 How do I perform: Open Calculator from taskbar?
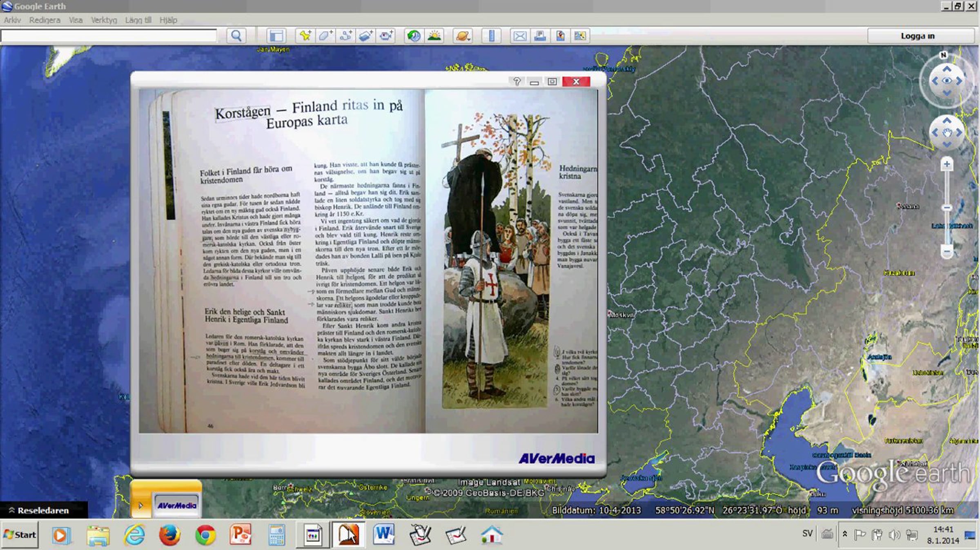pyautogui.click(x=276, y=535)
